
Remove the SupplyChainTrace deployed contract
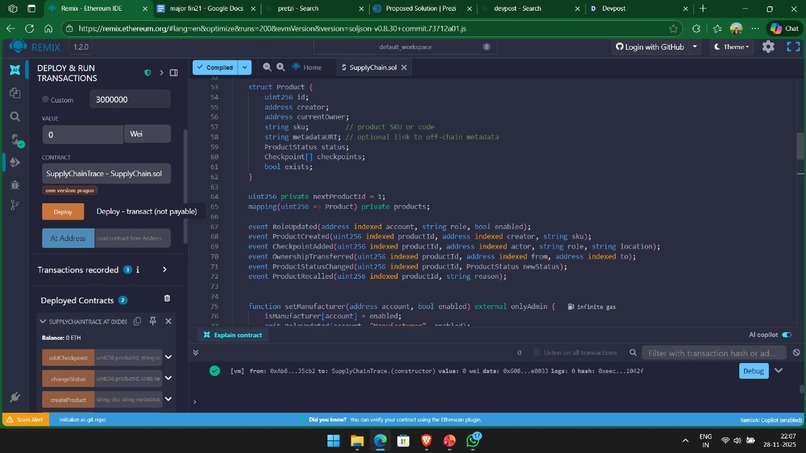(x=168, y=321)
